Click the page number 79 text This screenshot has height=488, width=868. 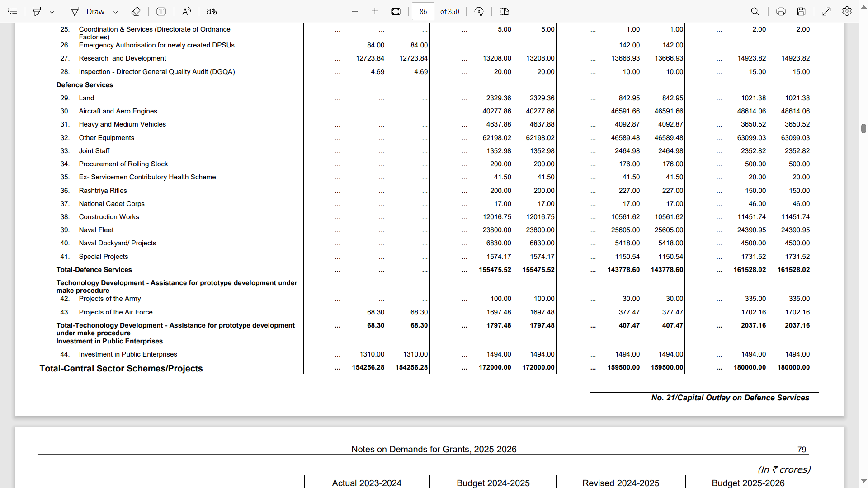(802, 450)
